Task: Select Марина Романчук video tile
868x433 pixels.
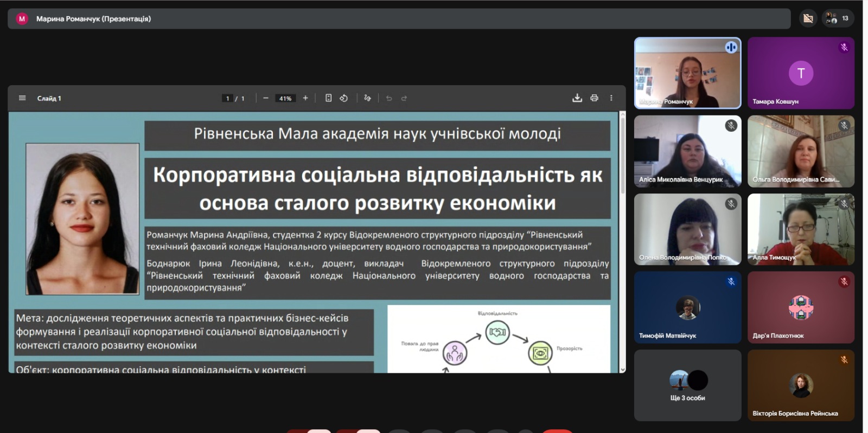Action: pos(687,73)
